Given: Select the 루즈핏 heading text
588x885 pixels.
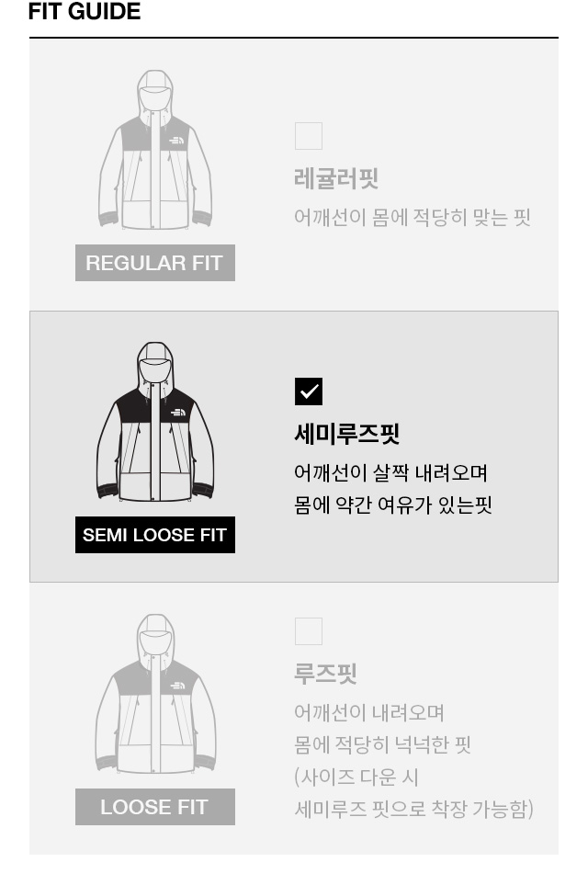Looking at the screenshot, I should pyautogui.click(x=325, y=674).
